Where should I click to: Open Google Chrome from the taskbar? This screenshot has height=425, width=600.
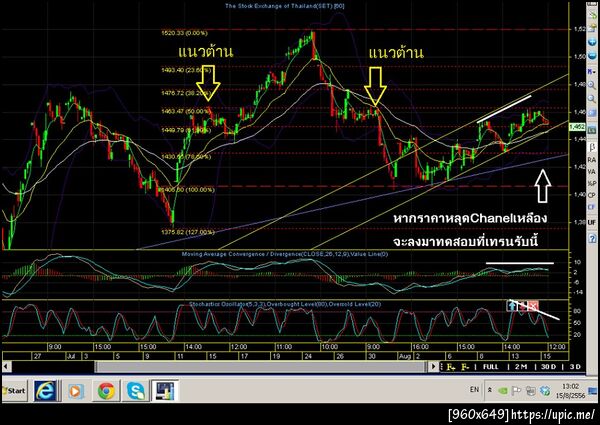pyautogui.click(x=106, y=391)
